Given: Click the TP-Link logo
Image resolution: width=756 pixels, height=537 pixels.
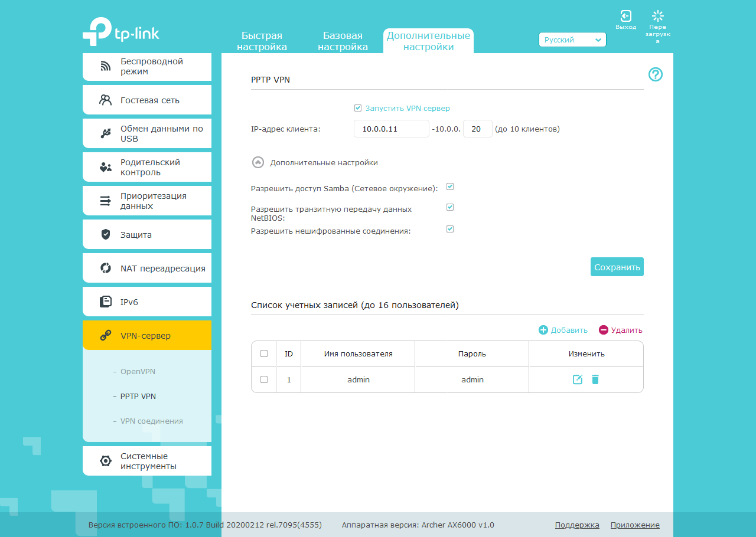Looking at the screenshot, I should (x=121, y=32).
